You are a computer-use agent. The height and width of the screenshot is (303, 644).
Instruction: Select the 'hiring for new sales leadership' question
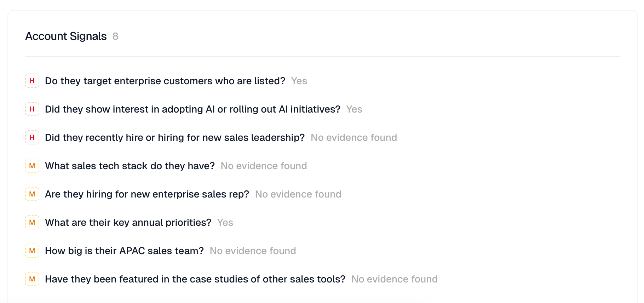(x=175, y=138)
